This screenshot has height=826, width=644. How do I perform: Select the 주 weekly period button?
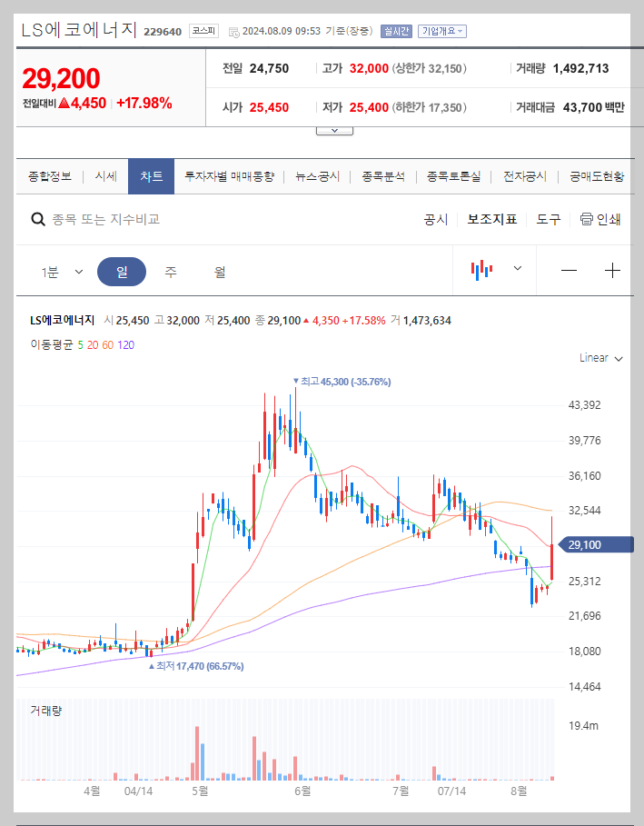(171, 272)
